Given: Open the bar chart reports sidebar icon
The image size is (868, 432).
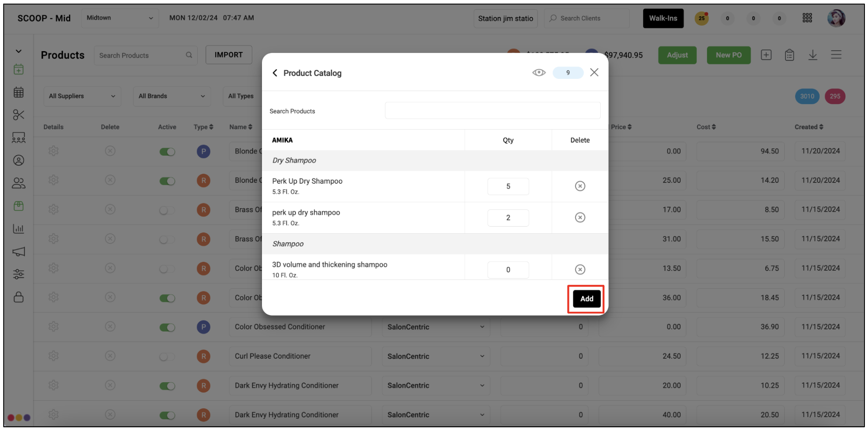Looking at the screenshot, I should click(x=19, y=228).
